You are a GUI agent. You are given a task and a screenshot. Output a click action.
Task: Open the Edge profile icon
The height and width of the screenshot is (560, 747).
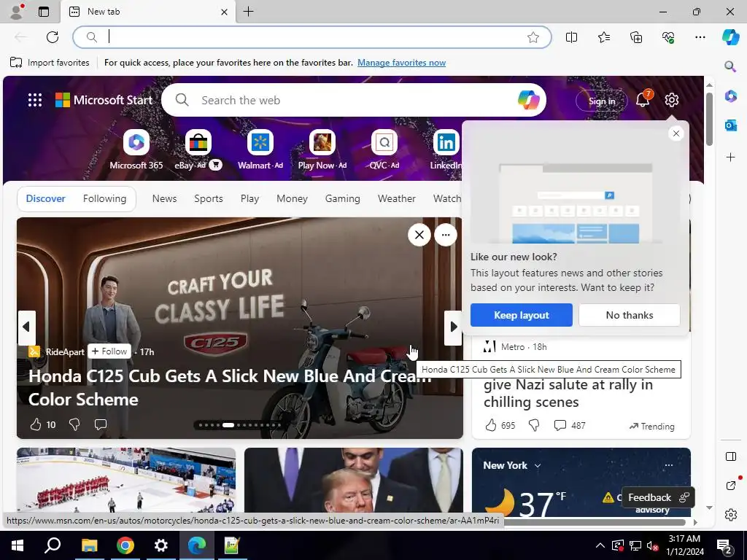pos(17,12)
